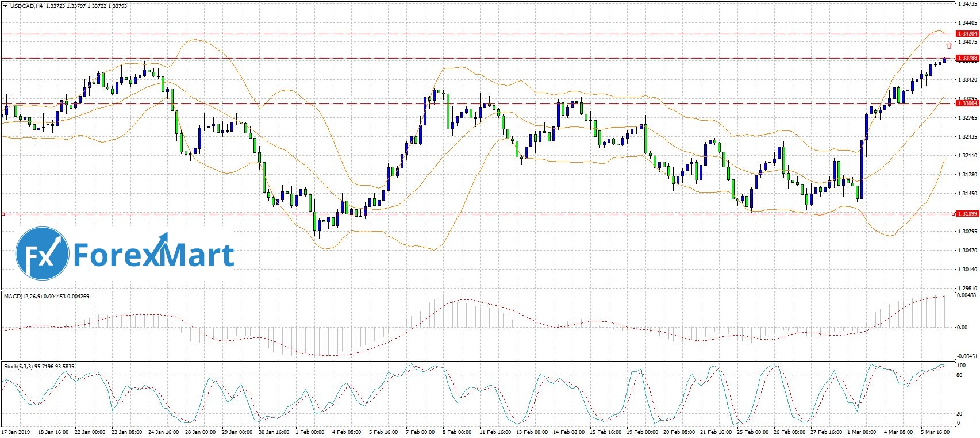The width and height of the screenshot is (980, 438).
Task: Select the 1.31099 support level label
Action: (x=967, y=214)
